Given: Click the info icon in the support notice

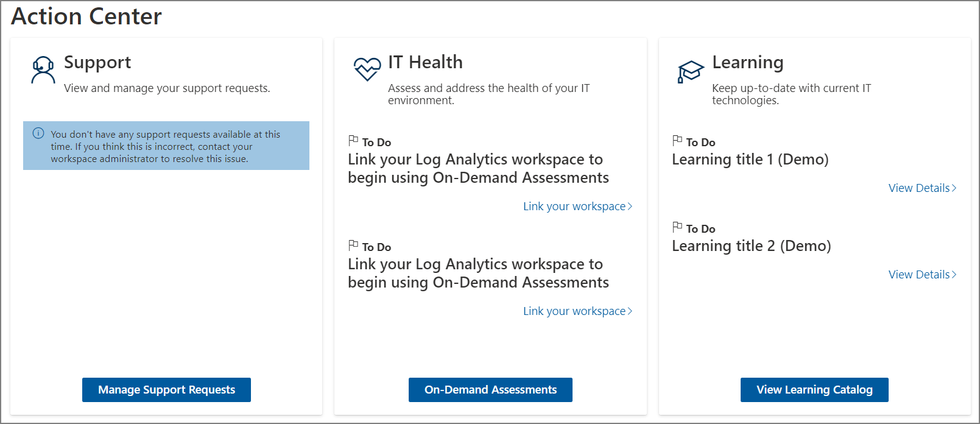Looking at the screenshot, I should 38,133.
